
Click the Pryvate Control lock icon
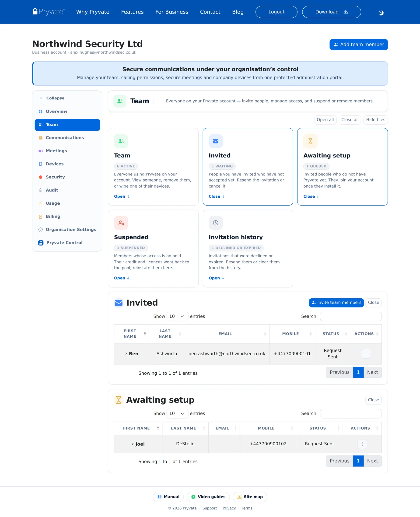41,243
